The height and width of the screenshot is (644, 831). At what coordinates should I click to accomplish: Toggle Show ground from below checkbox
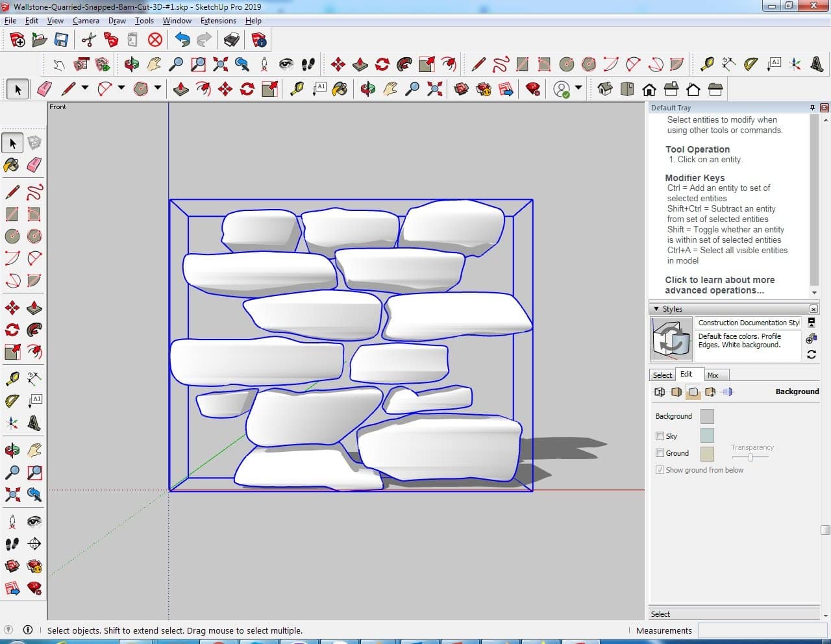[660, 470]
